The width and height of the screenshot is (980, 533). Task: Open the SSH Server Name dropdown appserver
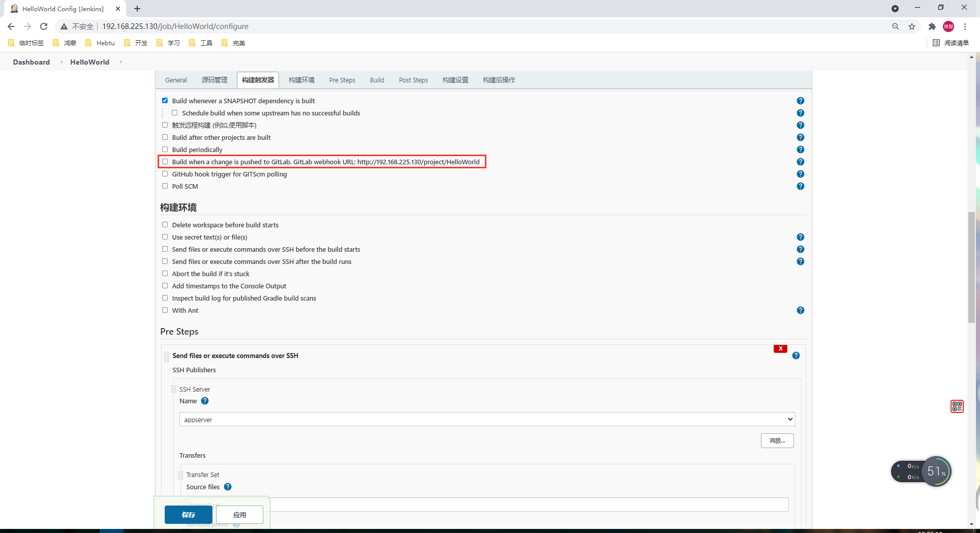click(487, 420)
